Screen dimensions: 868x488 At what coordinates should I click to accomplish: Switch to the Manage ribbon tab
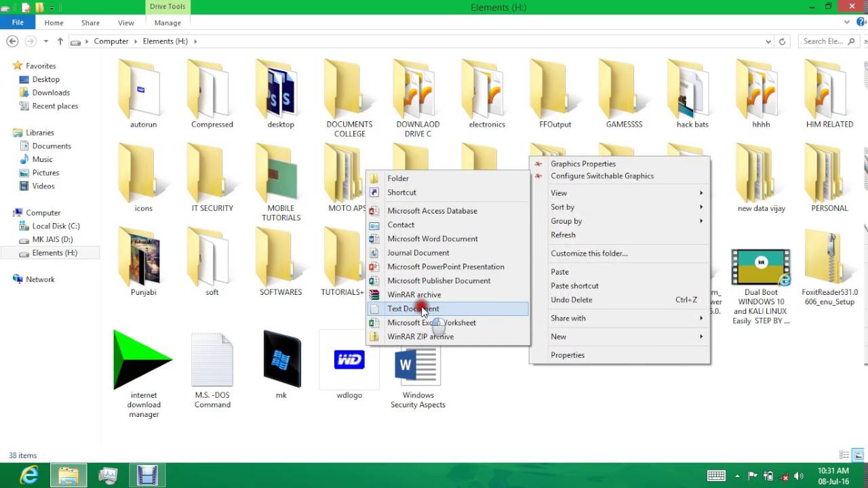click(x=167, y=23)
